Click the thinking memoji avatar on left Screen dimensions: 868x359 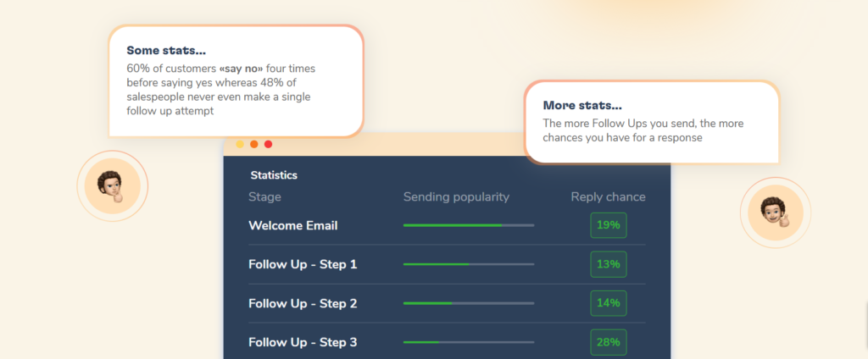click(x=113, y=186)
